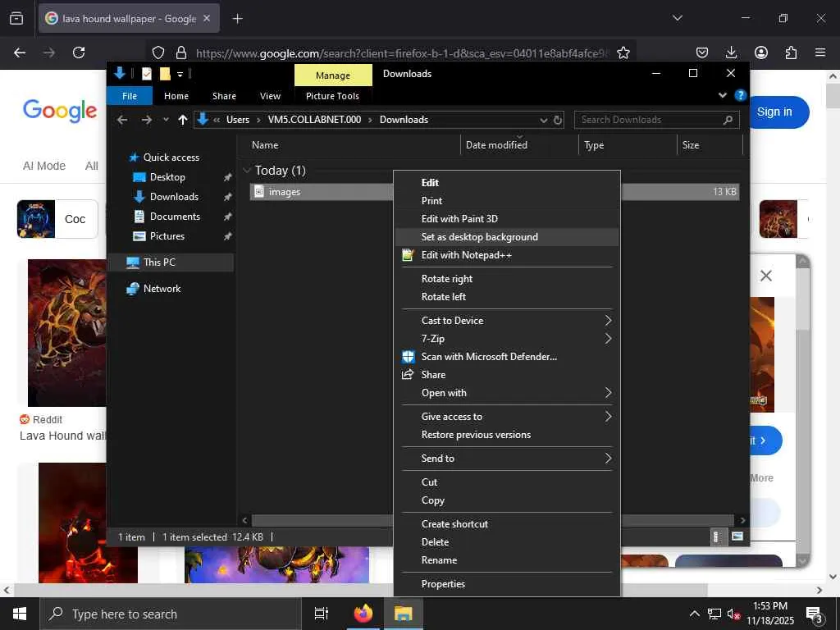
Task: Open Firefox extensions puzzle icon
Action: coord(791,52)
